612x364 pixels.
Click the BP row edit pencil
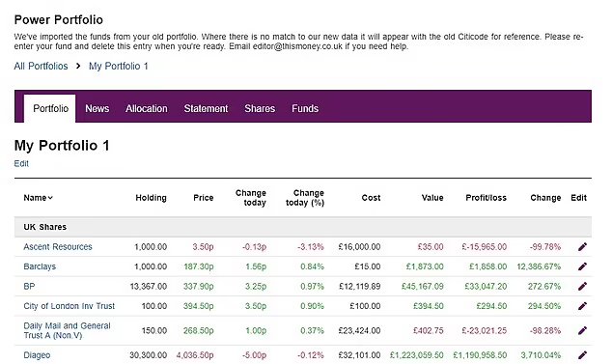582,287
